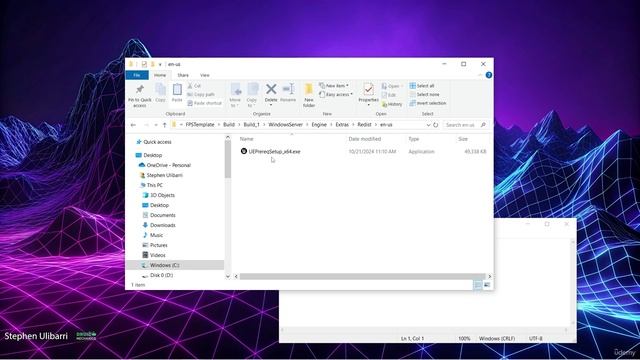Open the Move to ribbon button
The height and width of the screenshot is (360, 640).
(235, 95)
